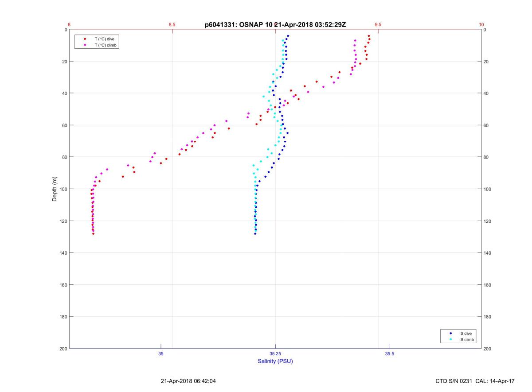Select the 'T (°C) dive' legend entry
The image size is (532, 392).
104,39
